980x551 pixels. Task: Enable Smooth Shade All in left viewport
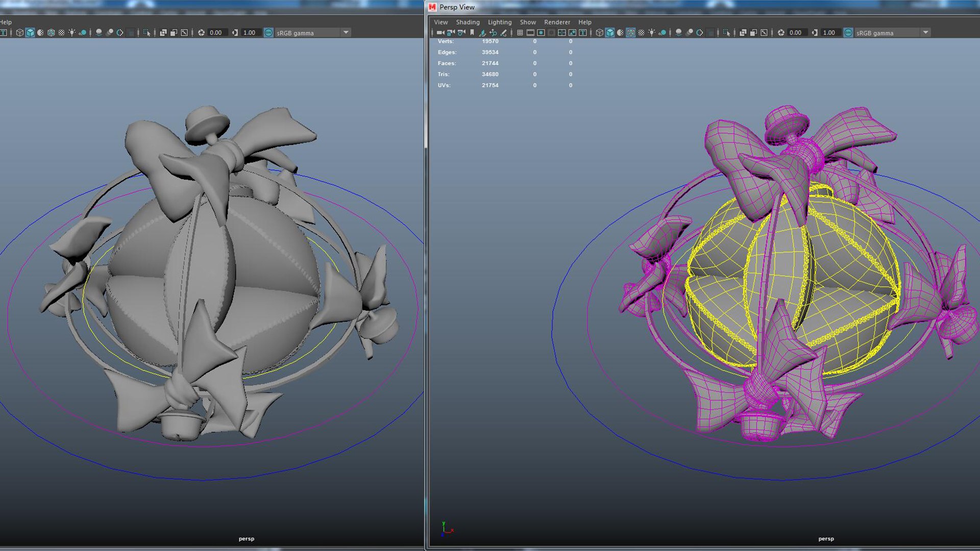click(x=30, y=33)
